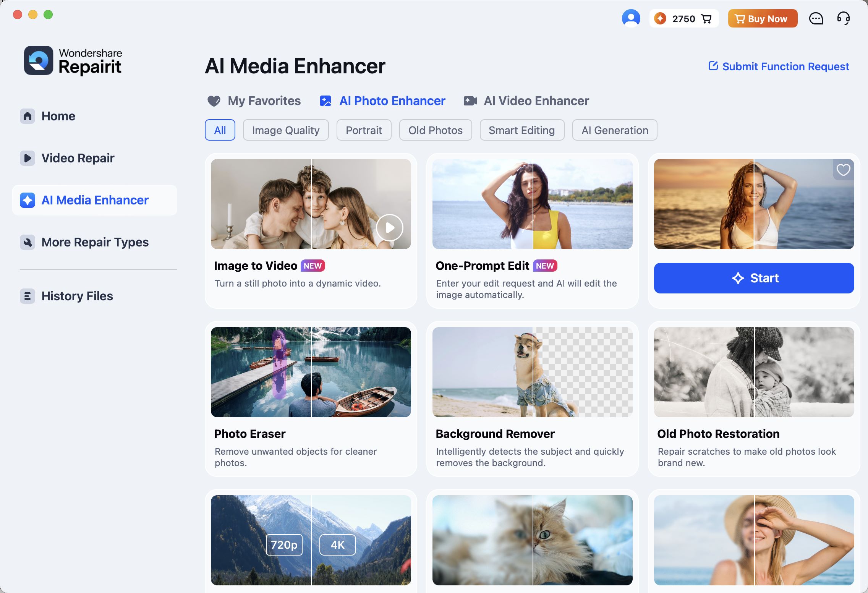868x593 pixels.
Task: Click NEW badge beside Image to Video
Action: [x=313, y=266]
